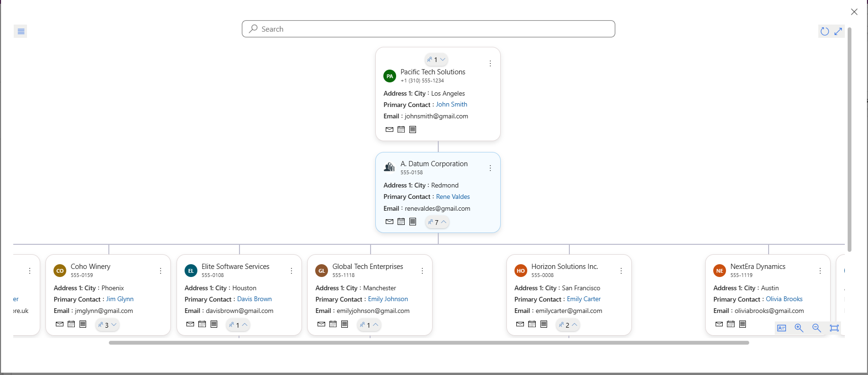Open calendar icon on A. Datum Corporation

(401, 222)
